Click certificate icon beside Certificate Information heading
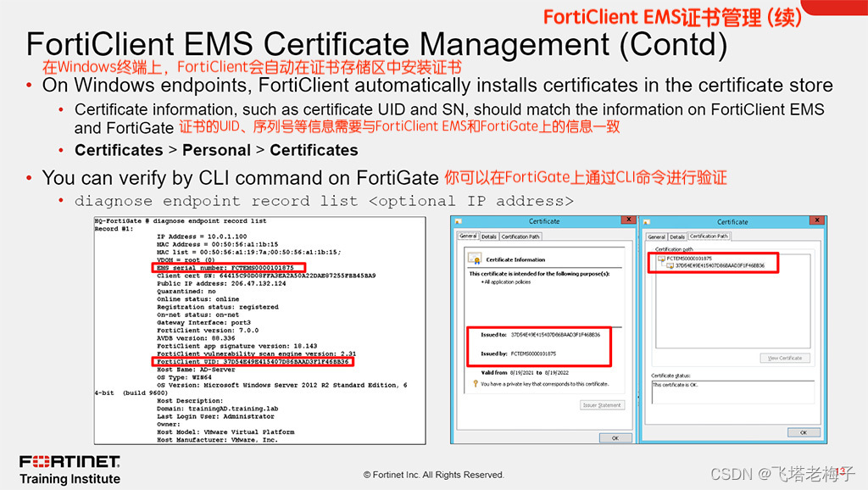Viewport: 868px width, 490px height. (x=475, y=259)
